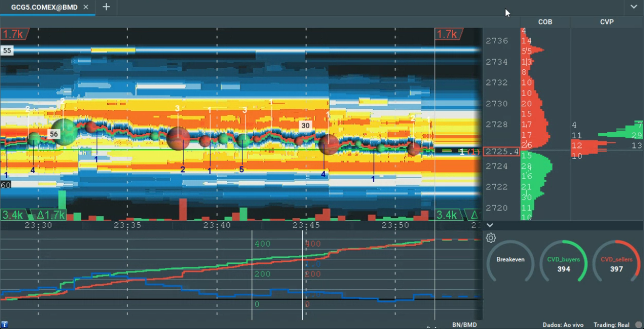The image size is (644, 329).
Task: Click the info icon in the status bar
Action: (x=5, y=324)
